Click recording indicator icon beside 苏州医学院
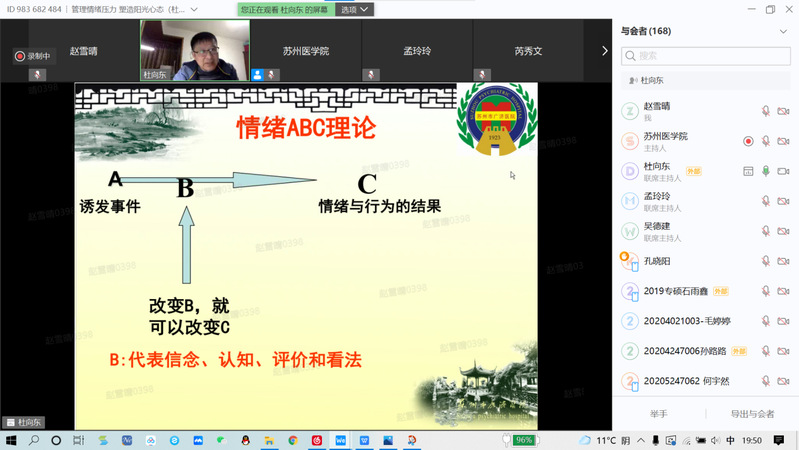This screenshot has height=450, width=799. pyautogui.click(x=747, y=141)
